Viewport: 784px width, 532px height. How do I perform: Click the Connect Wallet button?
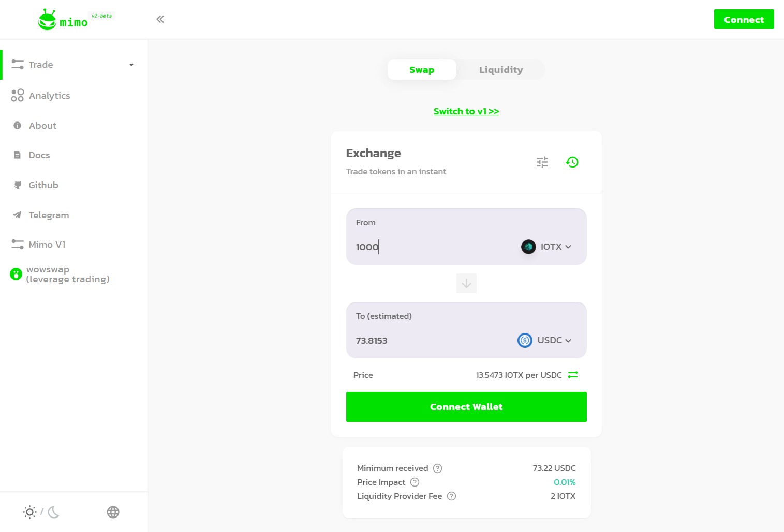coord(466,407)
